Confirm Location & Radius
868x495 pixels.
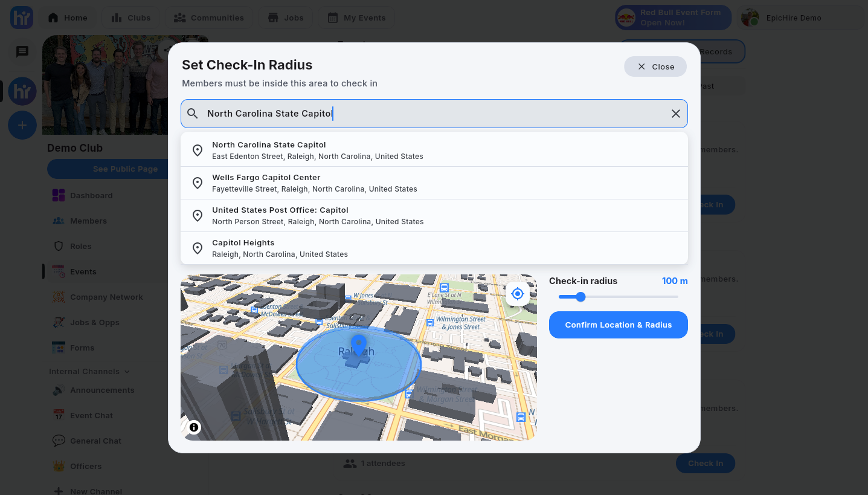tap(619, 325)
